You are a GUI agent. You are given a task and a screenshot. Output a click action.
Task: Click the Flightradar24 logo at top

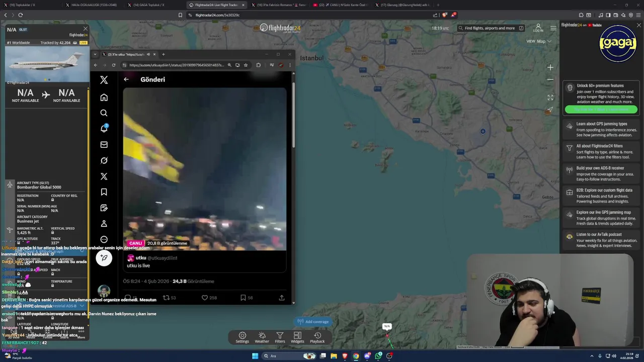[280, 28]
